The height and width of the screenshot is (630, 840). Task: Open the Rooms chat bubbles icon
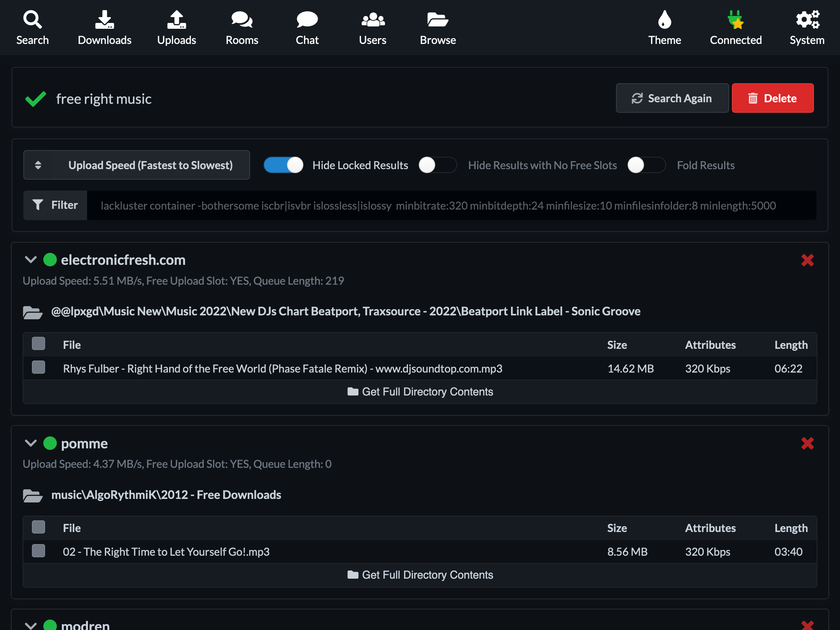pos(242,20)
